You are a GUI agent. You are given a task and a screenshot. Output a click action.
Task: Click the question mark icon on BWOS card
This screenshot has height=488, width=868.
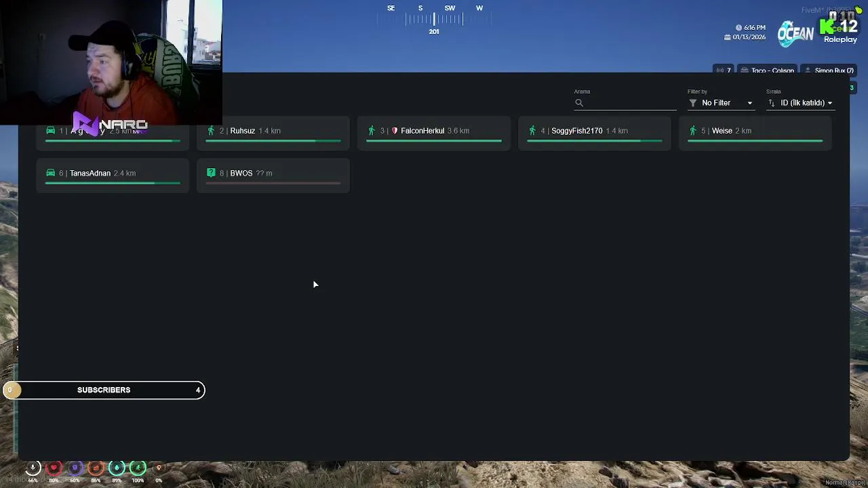[211, 173]
